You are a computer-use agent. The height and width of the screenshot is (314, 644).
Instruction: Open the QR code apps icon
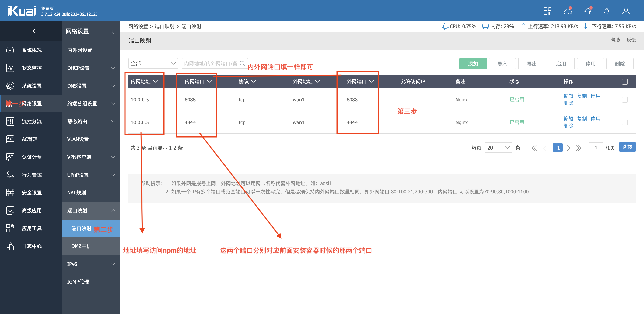(x=548, y=11)
